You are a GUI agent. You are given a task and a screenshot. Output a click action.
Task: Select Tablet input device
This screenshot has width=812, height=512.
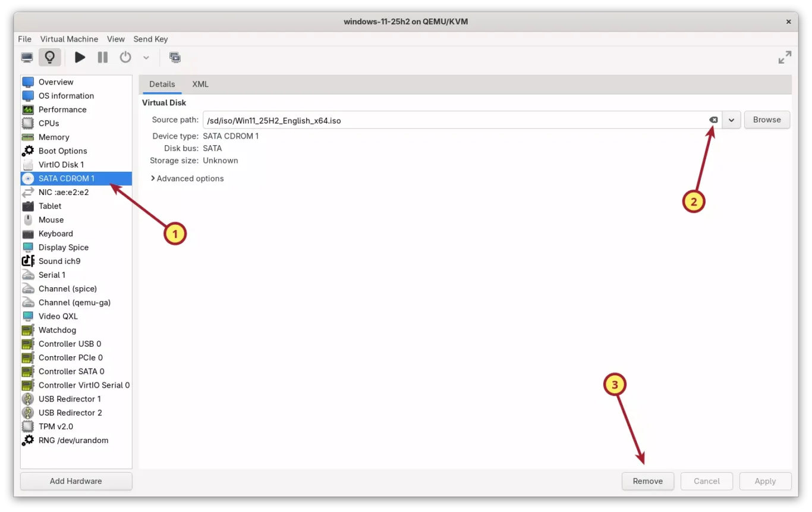(76, 206)
